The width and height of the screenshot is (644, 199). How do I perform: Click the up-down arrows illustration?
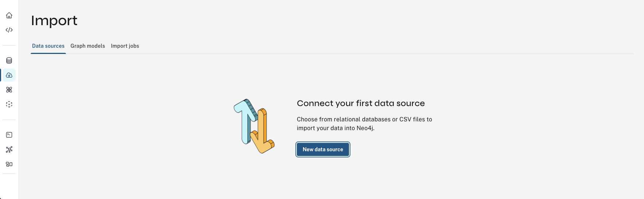[254, 126]
